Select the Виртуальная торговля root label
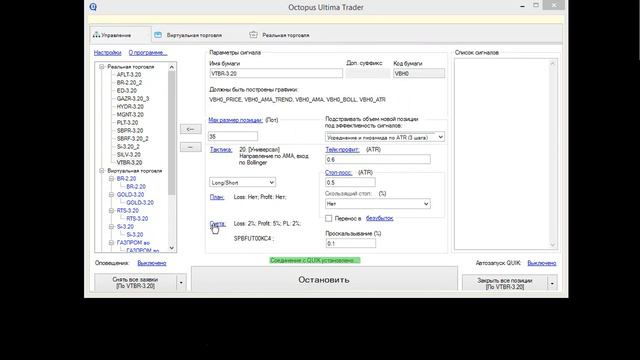This screenshot has width=640, height=360. (135, 171)
